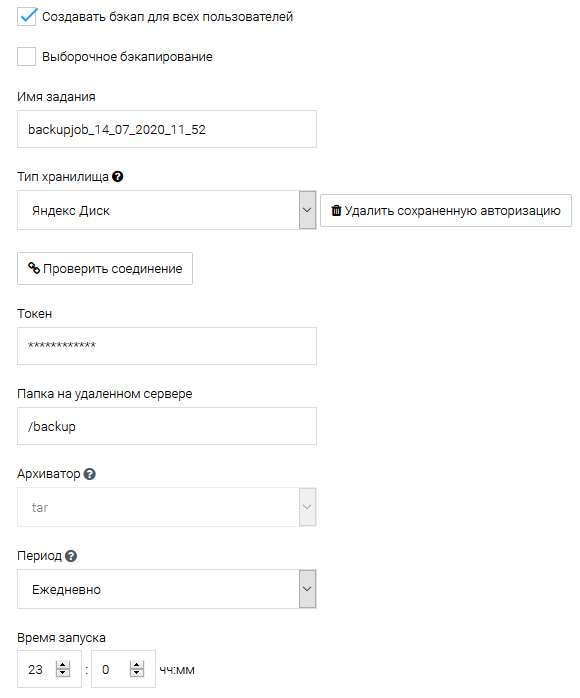Focus the Токен input field

click(x=167, y=346)
